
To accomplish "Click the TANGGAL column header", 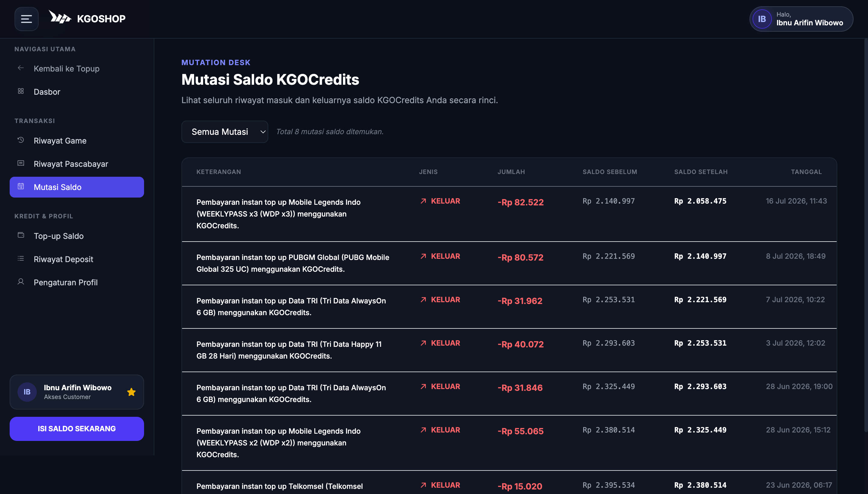I will tap(806, 172).
